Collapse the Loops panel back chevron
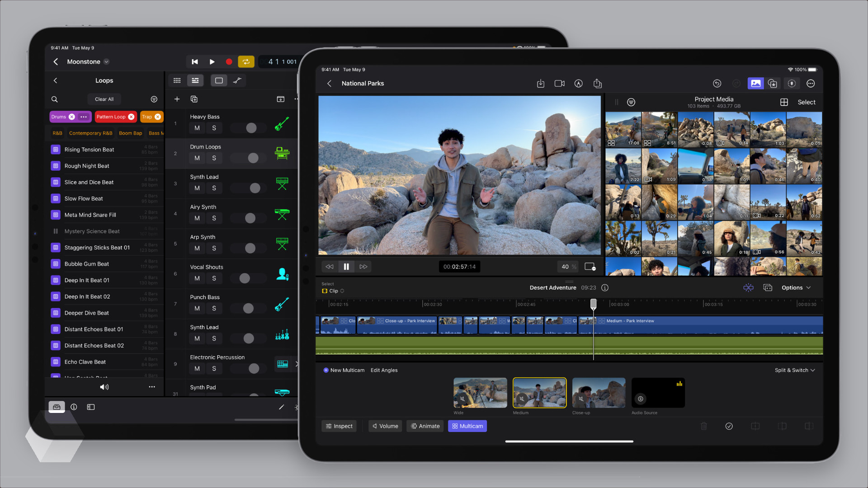The image size is (868, 488). tap(55, 80)
